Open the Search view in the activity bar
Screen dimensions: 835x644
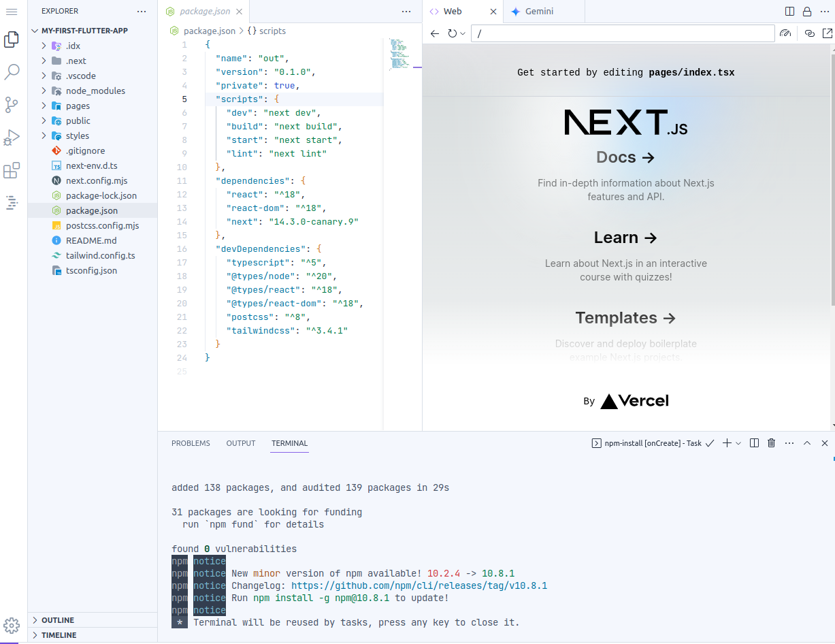pos(12,71)
